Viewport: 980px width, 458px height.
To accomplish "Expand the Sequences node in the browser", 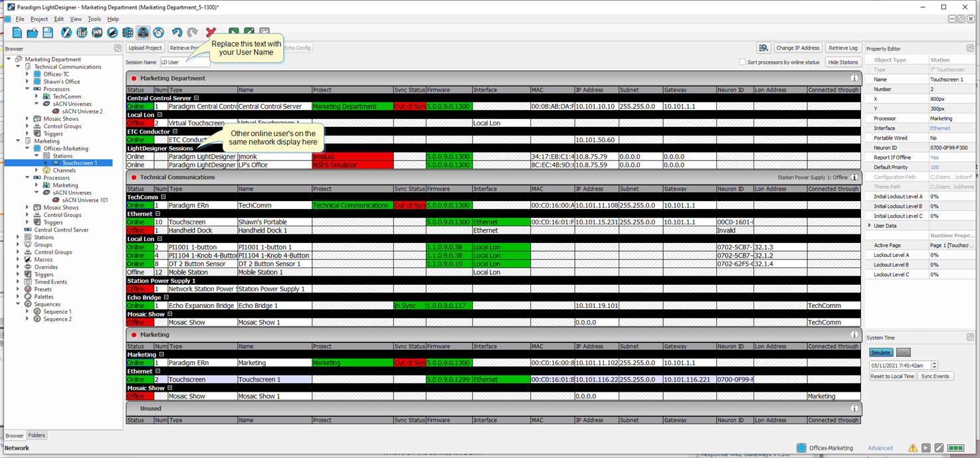I will click(x=19, y=304).
